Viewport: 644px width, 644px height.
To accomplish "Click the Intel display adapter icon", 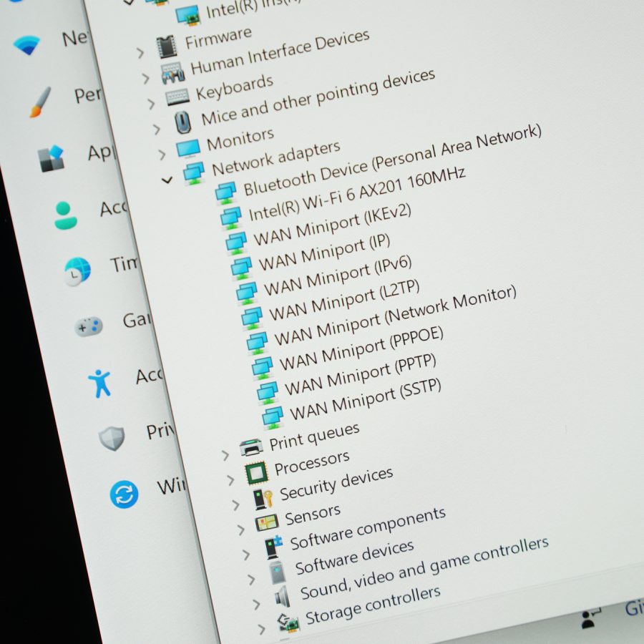I will pyautogui.click(x=187, y=15).
